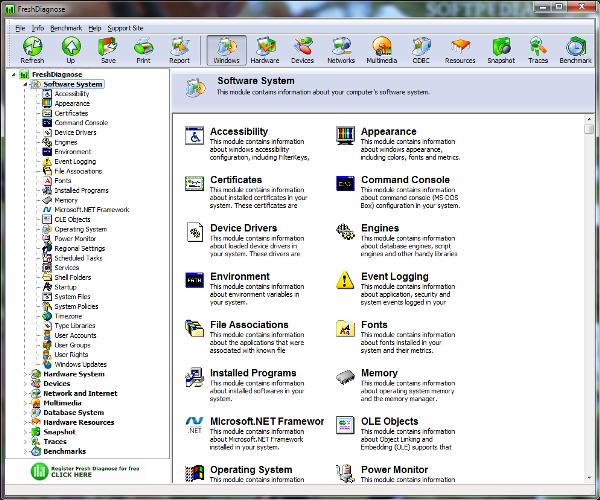The width and height of the screenshot is (600, 500).
Task: Open the Memory chip icon
Action: pos(345,376)
